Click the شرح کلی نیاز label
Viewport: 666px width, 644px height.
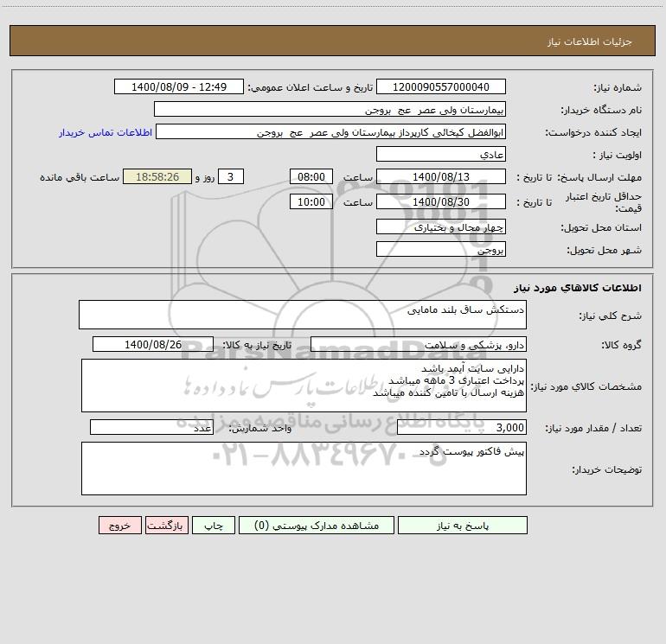611,316
